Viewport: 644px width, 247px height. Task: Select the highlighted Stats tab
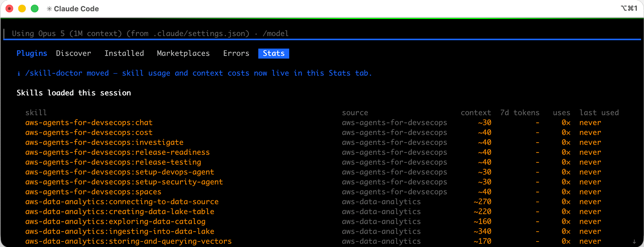click(x=274, y=53)
